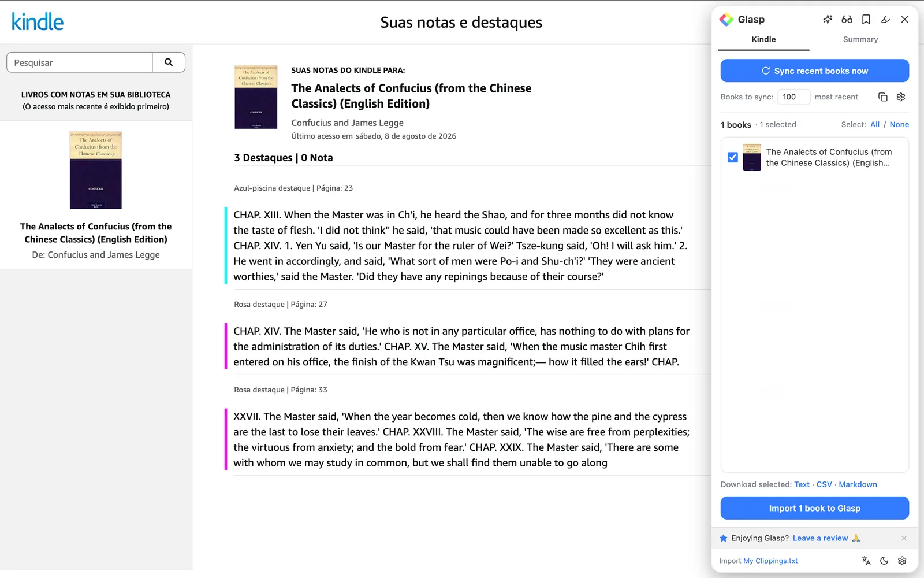The width and height of the screenshot is (924, 578).
Task: Open the Glasp AI sparkle icon
Action: coord(828,20)
